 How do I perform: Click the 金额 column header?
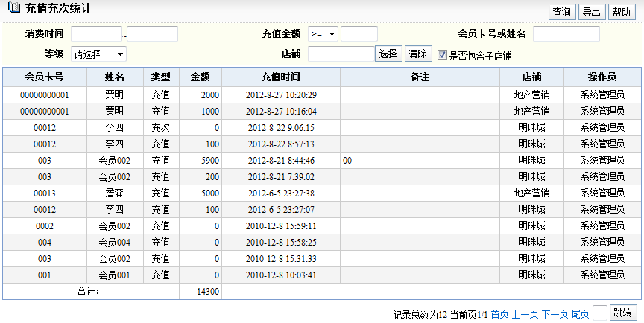click(x=200, y=77)
